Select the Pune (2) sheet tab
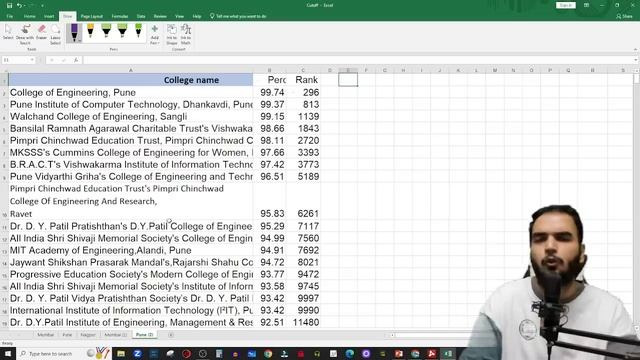Screen dimensions: 640x360 [144, 335]
